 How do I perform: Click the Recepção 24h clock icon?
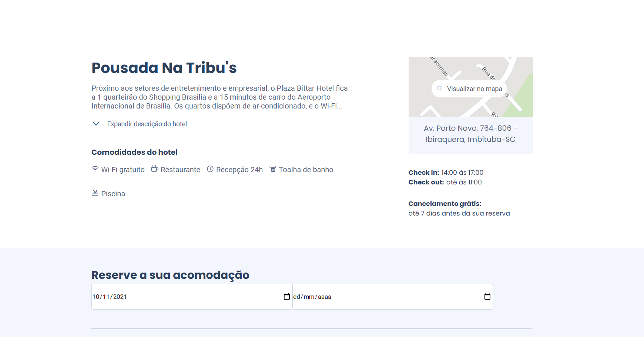[210, 169]
